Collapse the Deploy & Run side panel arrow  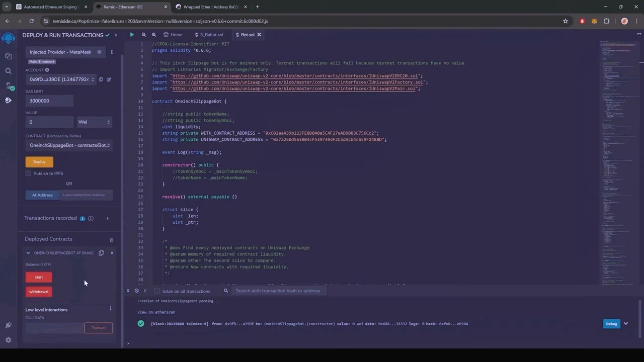click(x=116, y=35)
